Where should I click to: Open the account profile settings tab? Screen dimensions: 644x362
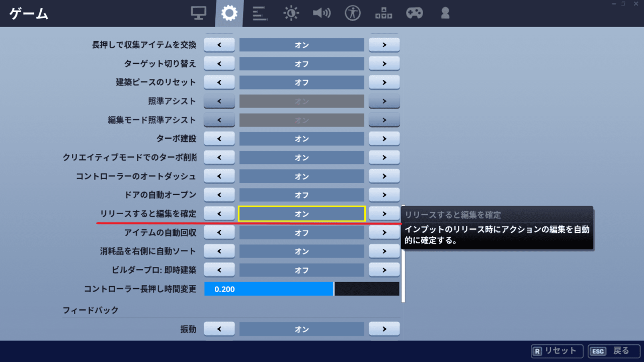coord(445,13)
